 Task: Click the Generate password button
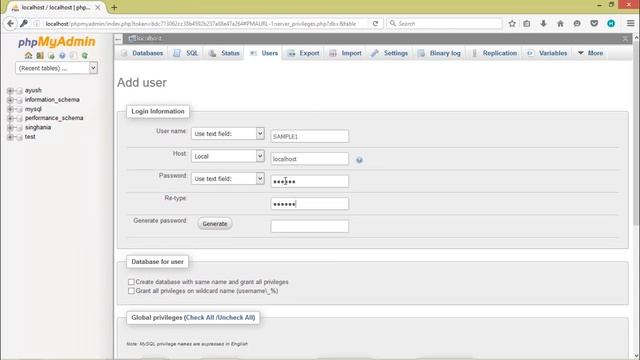pos(215,224)
